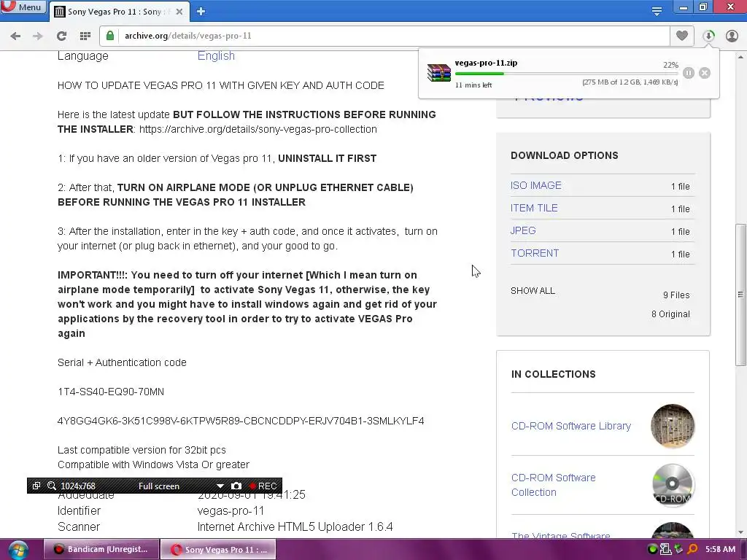The width and height of the screenshot is (747, 560).
Task: Cancel the vegas-pro-11.zip download
Action: tap(705, 73)
